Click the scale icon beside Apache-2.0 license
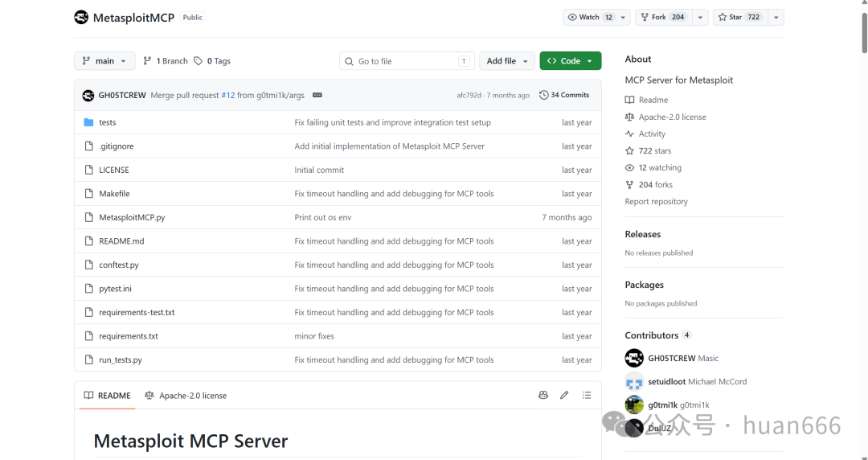Screen dimensions: 868x460 pyautogui.click(x=629, y=117)
